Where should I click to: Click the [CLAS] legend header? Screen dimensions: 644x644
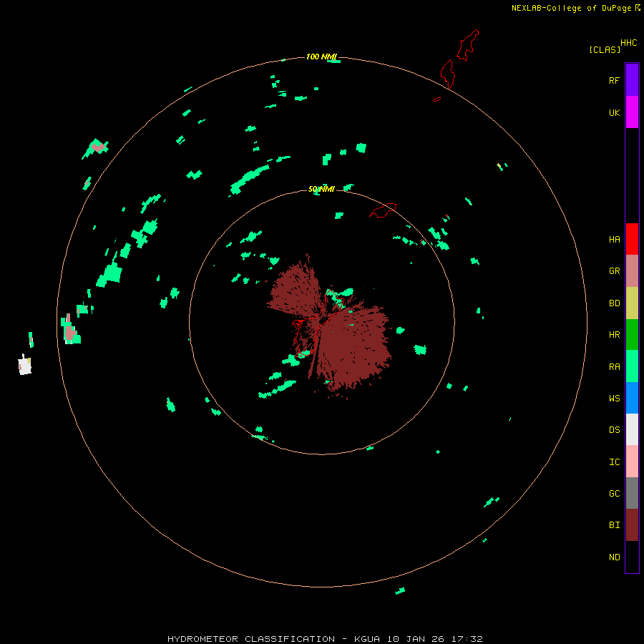coord(605,49)
